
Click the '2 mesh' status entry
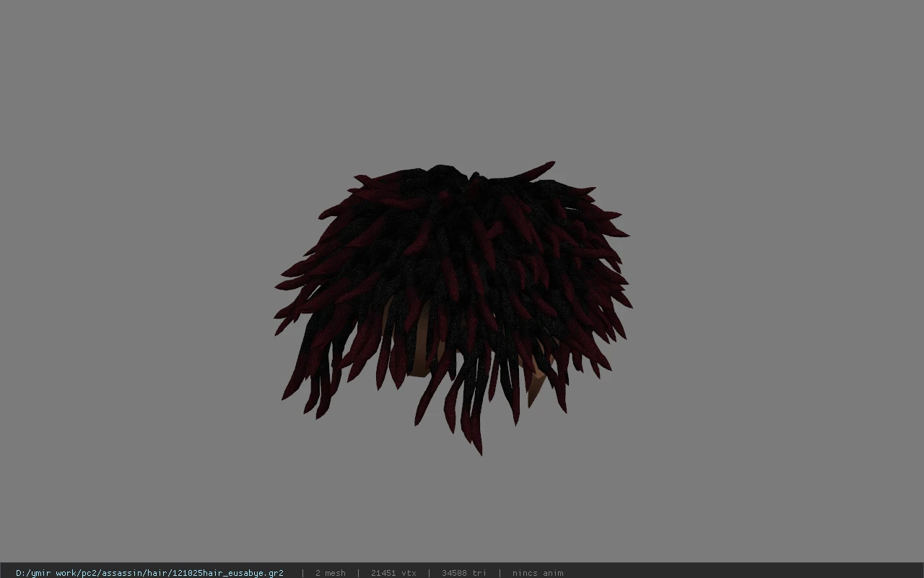[x=330, y=573]
